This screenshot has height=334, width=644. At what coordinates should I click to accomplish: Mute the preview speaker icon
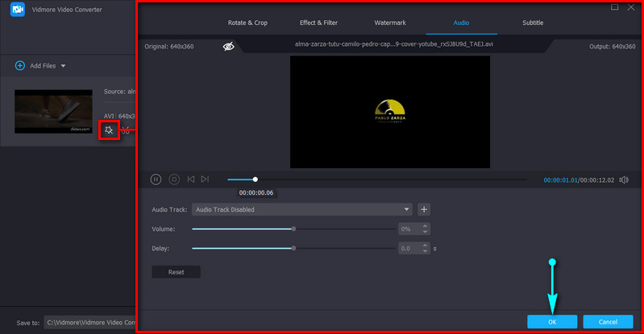click(x=624, y=179)
